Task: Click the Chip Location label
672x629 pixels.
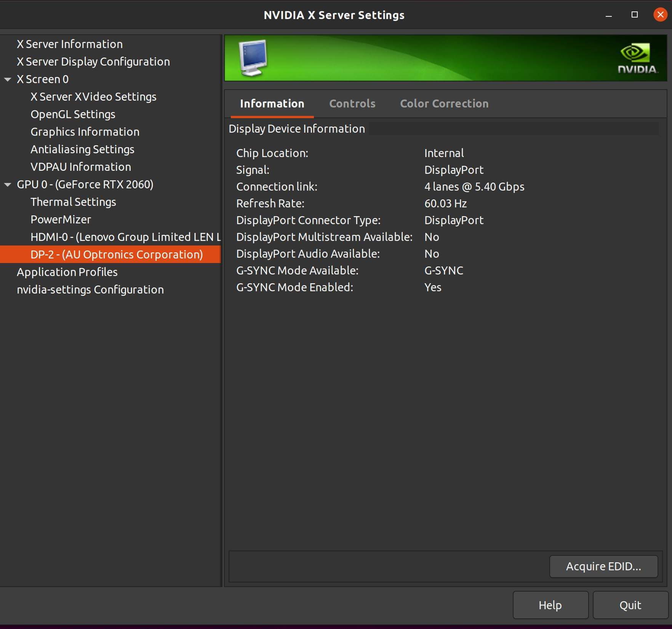Action: pyautogui.click(x=272, y=153)
